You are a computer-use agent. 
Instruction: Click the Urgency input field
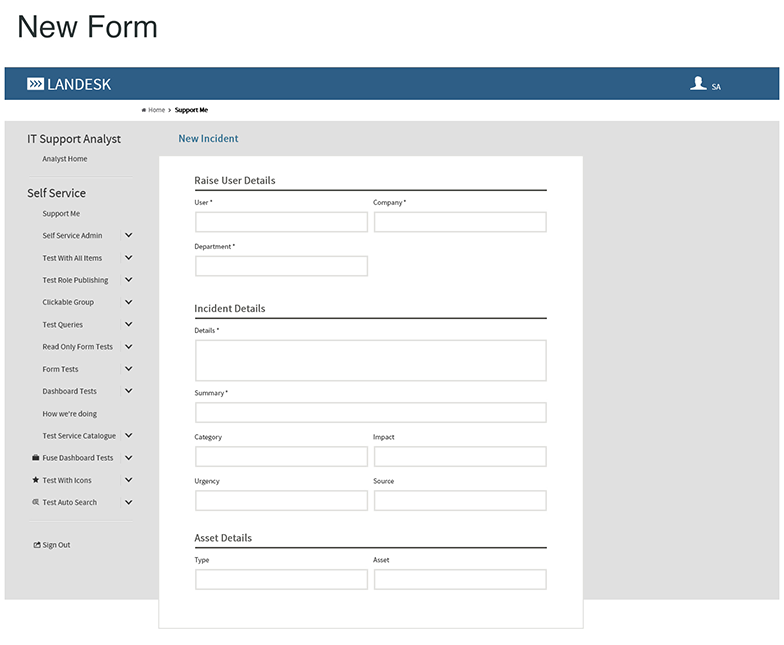281,501
